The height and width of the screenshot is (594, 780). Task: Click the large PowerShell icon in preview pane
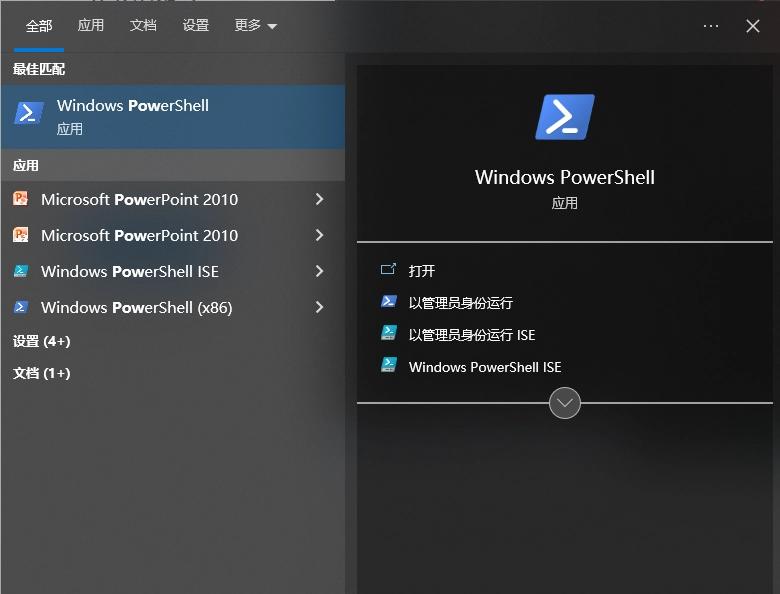pos(565,117)
